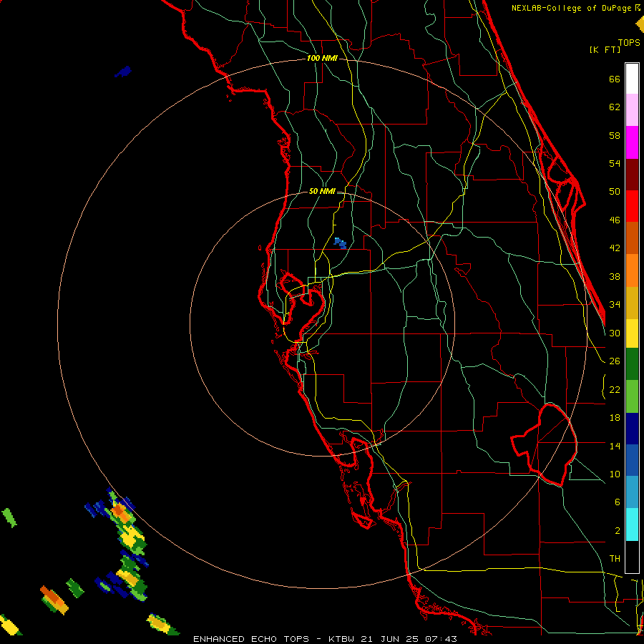
Task: Click the isolated navy echo northwest of 100 NMI ring
Action: point(123,72)
